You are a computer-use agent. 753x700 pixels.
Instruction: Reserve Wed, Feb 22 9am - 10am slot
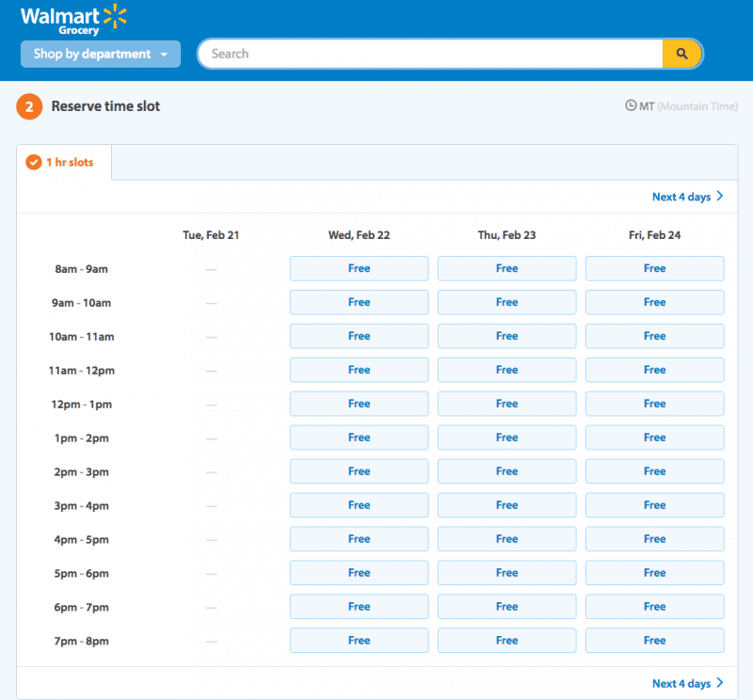coord(360,302)
